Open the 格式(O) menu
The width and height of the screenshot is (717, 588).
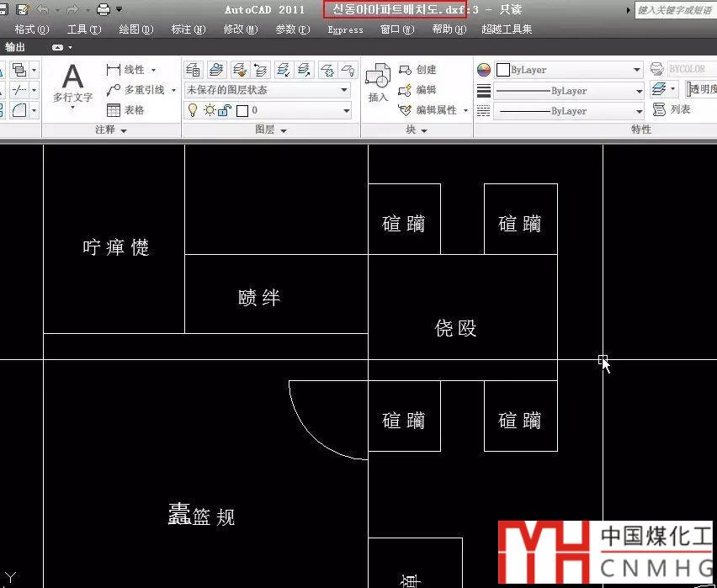[x=31, y=29]
